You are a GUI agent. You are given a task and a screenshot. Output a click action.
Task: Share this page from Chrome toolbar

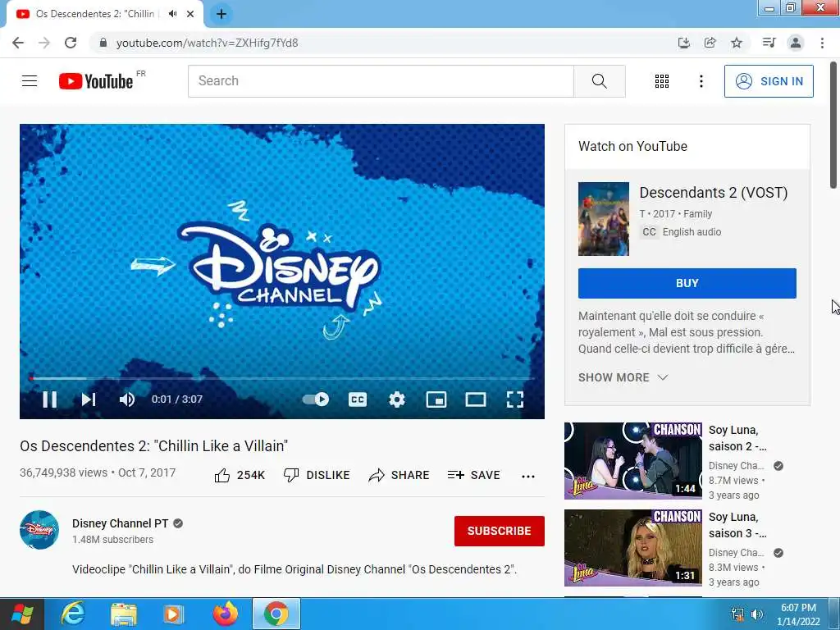(x=710, y=43)
